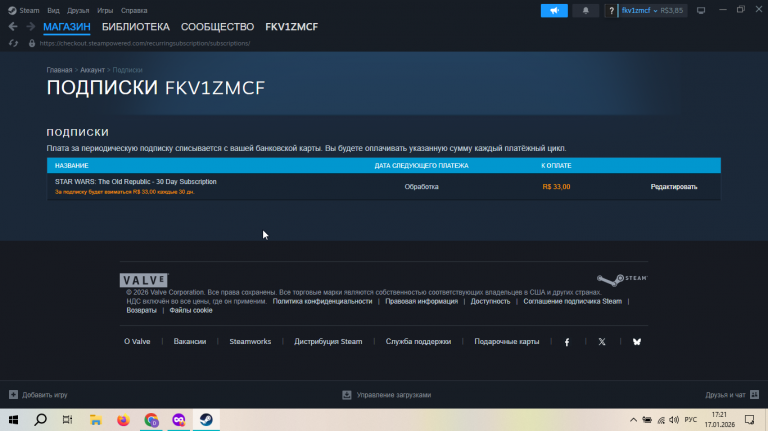Open Соглашение подписчика Steam link
The image size is (768, 431).
pos(573,301)
